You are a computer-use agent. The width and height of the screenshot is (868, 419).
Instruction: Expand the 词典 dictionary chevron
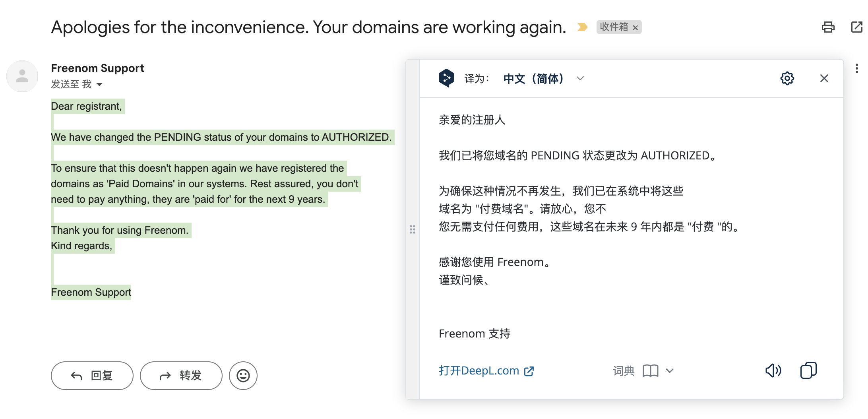[670, 371]
